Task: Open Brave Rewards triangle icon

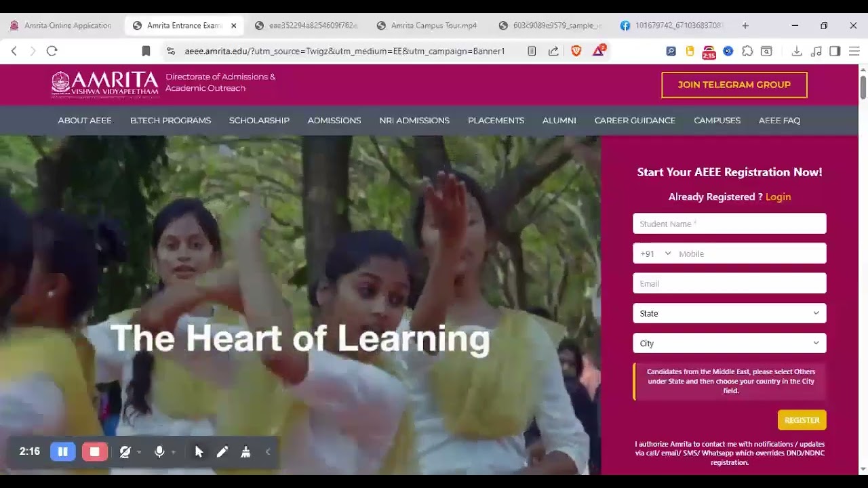Action: 599,51
